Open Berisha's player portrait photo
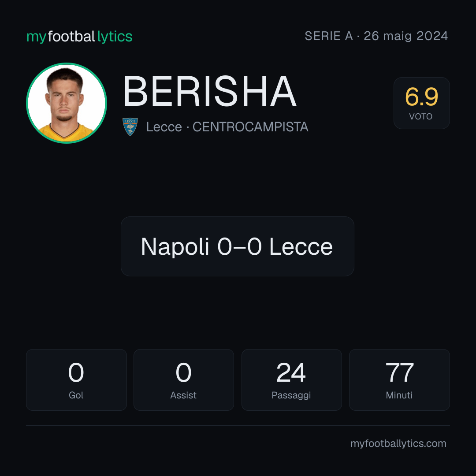476x476 pixels. point(67,103)
